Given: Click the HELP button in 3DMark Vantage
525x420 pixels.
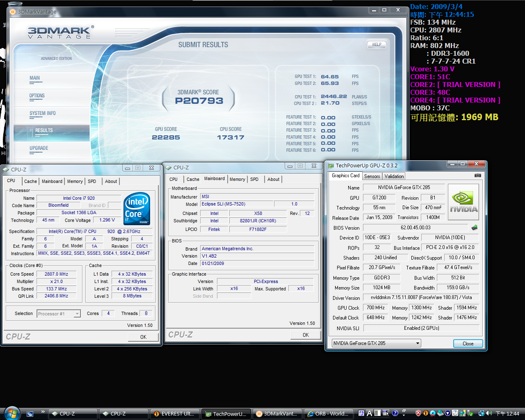Looking at the screenshot, I should point(377,44).
